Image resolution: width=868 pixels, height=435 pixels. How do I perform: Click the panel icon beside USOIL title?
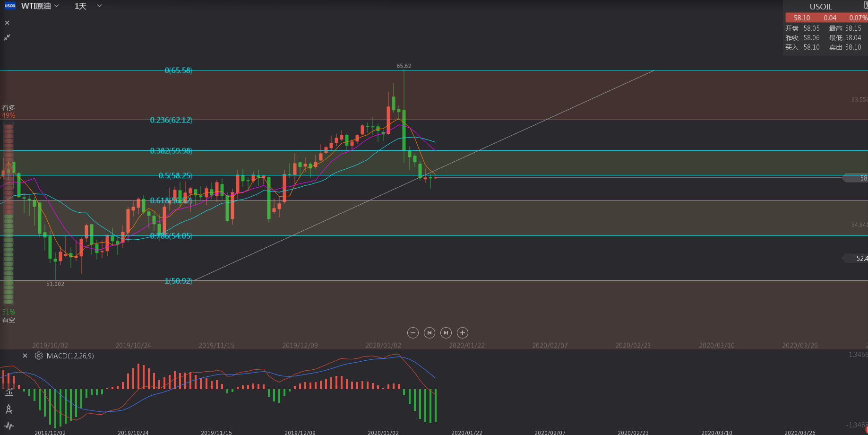point(865,5)
